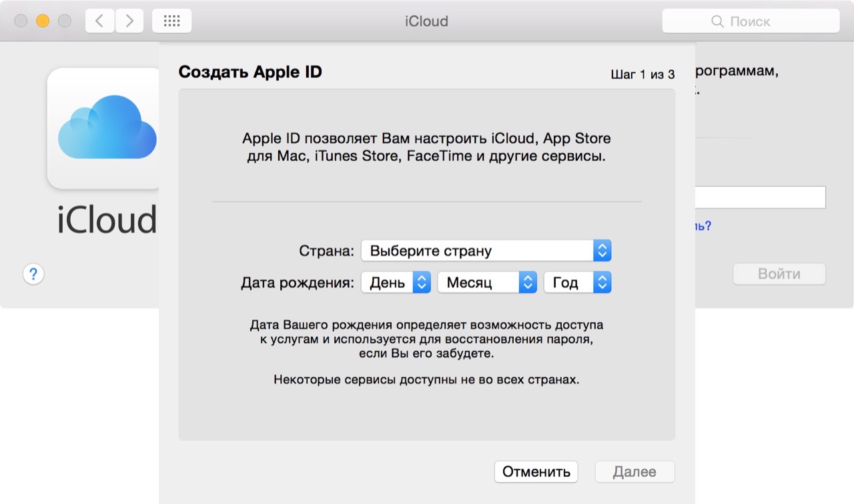
Task: Click the password field behind the dialog
Action: 760,197
